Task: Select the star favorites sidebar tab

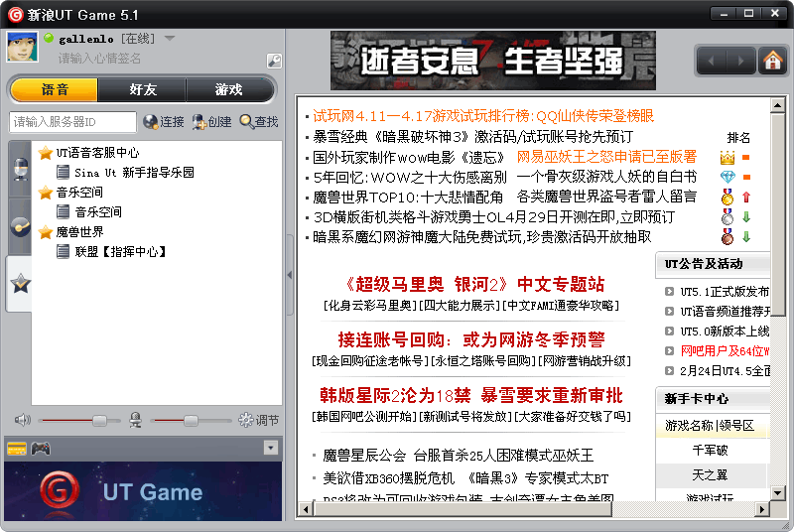Action: [x=20, y=284]
